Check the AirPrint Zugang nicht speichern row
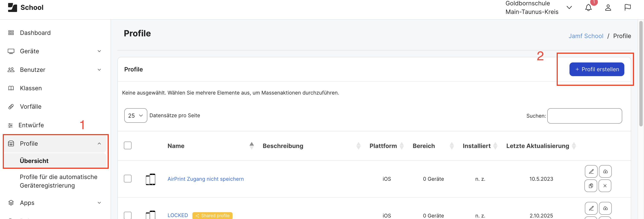The height and width of the screenshot is (219, 644). coord(127,178)
